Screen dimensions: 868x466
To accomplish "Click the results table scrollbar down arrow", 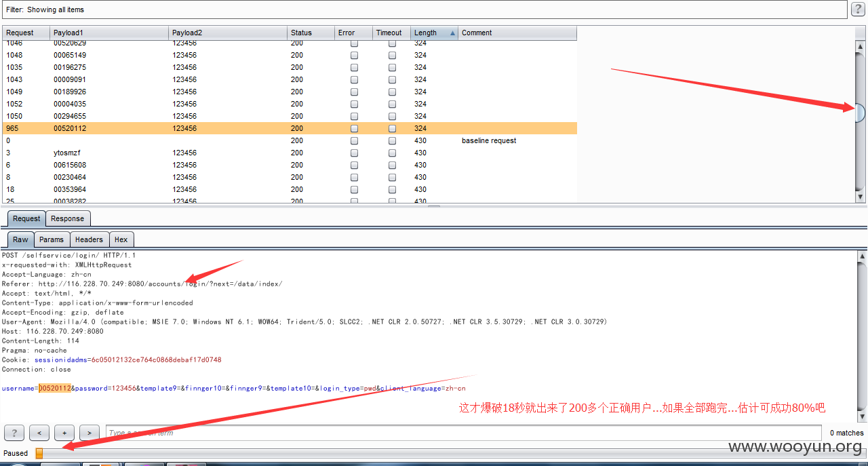I will (861, 197).
